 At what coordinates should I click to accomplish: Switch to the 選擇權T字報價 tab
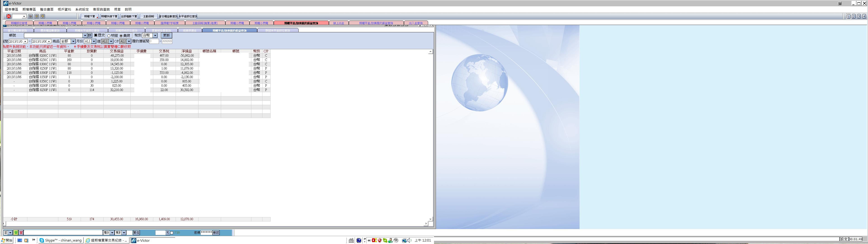tap(170, 23)
